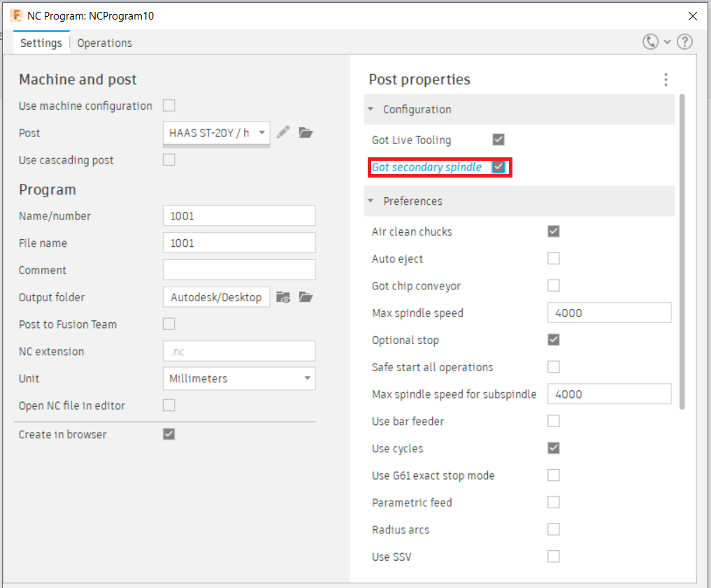
Task: Switch to the Operations tab
Action: (104, 43)
